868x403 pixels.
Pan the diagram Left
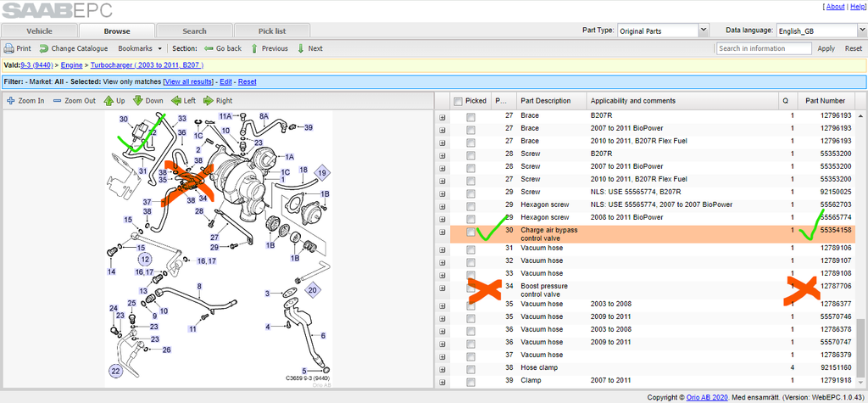coord(183,100)
